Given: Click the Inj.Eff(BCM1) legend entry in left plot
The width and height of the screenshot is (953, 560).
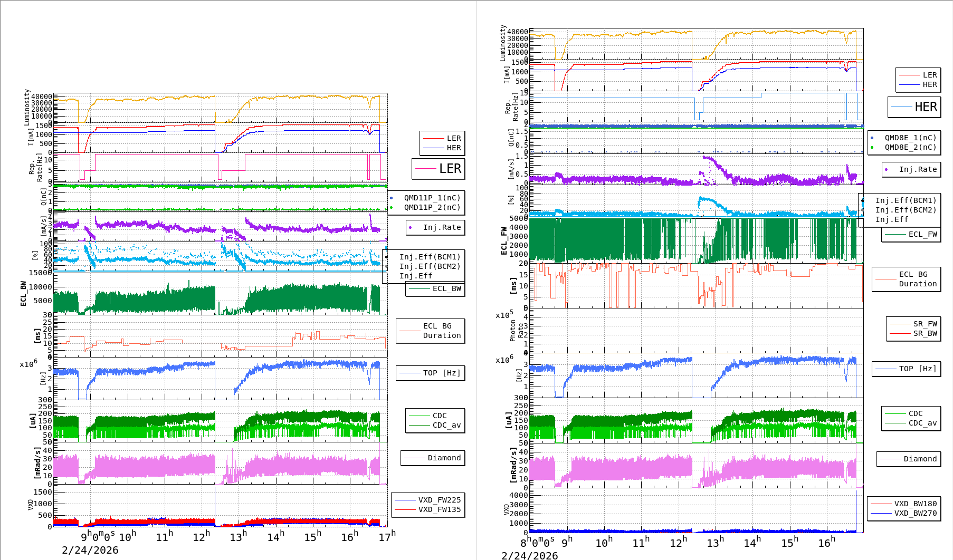Looking at the screenshot, I should pos(430,257).
